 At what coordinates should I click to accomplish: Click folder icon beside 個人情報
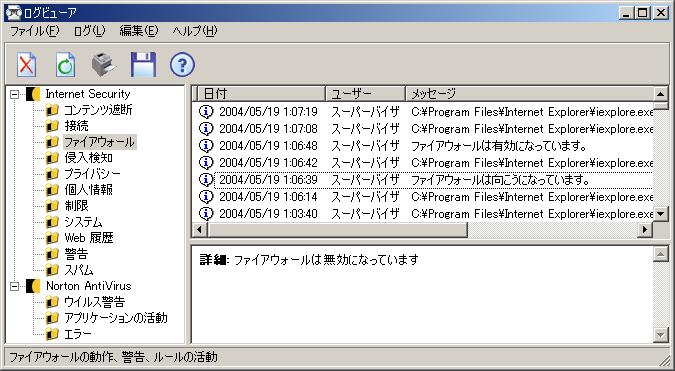(x=52, y=190)
